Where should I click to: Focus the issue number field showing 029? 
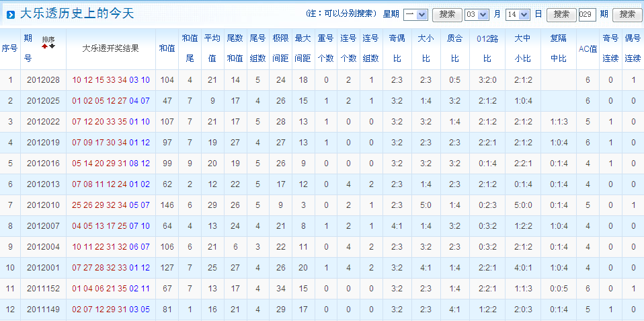587,15
